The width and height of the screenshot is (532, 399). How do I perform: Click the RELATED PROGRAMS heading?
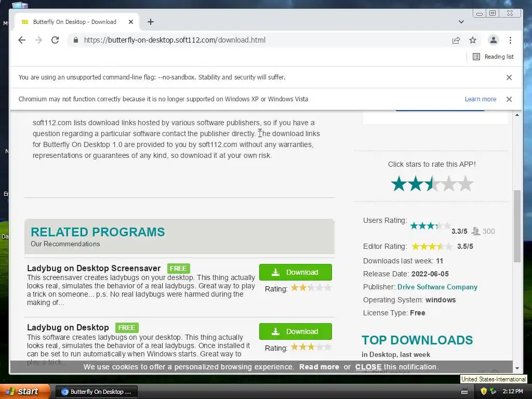(x=98, y=232)
